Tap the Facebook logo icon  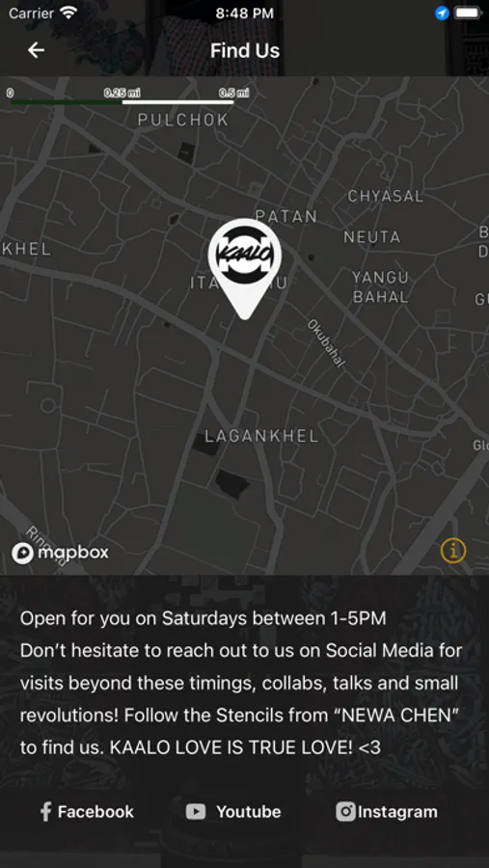point(46,811)
